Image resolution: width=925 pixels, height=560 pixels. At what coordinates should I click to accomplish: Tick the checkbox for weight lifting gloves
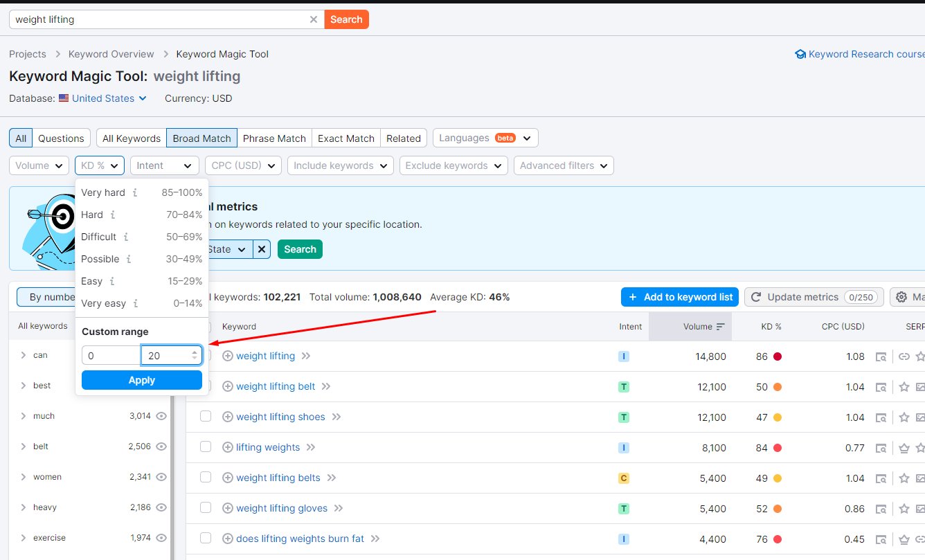tap(206, 507)
